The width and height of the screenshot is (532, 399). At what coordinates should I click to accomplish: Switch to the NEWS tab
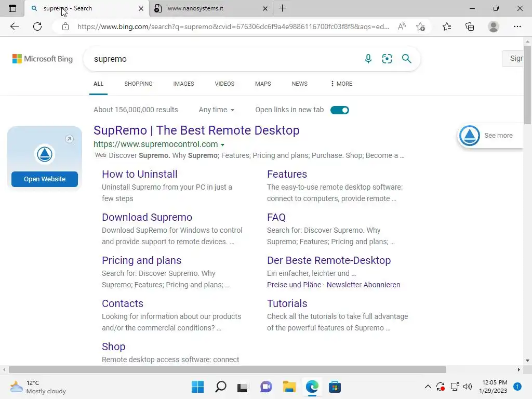coord(300,84)
